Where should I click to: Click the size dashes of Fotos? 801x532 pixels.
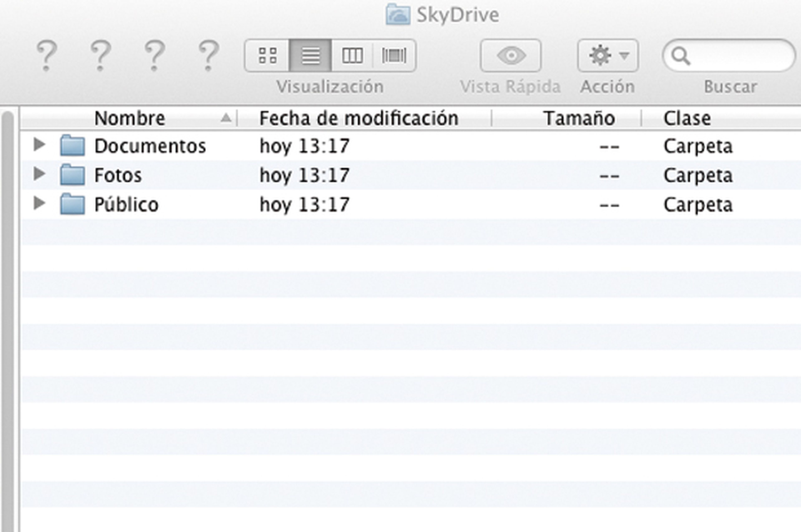(610, 176)
